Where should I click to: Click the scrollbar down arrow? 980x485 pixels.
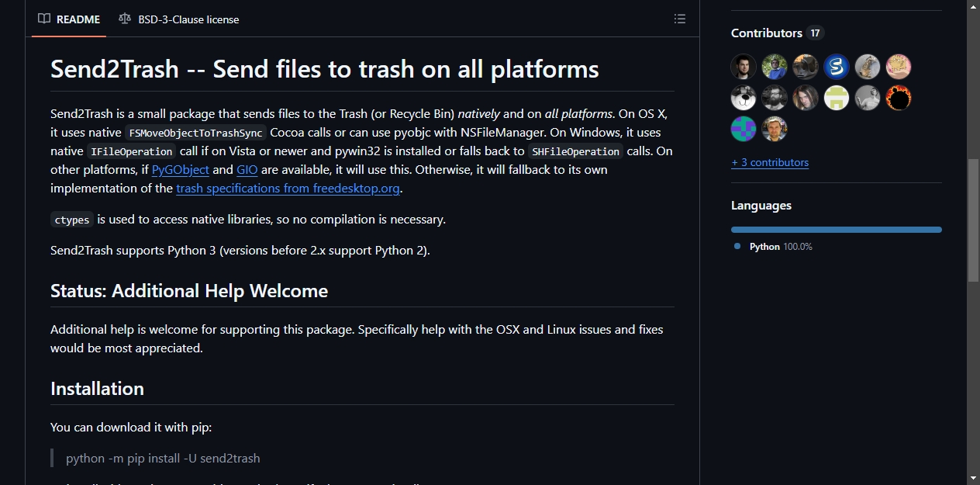coord(974,478)
